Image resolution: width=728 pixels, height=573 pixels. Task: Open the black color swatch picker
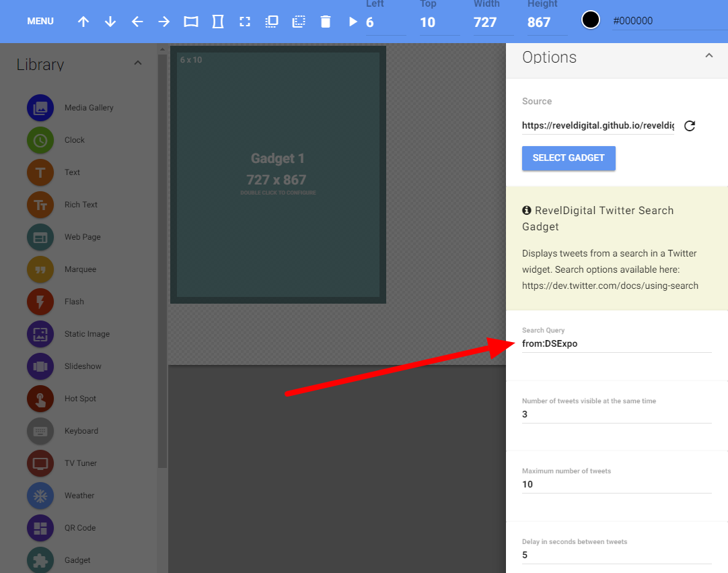click(x=591, y=20)
